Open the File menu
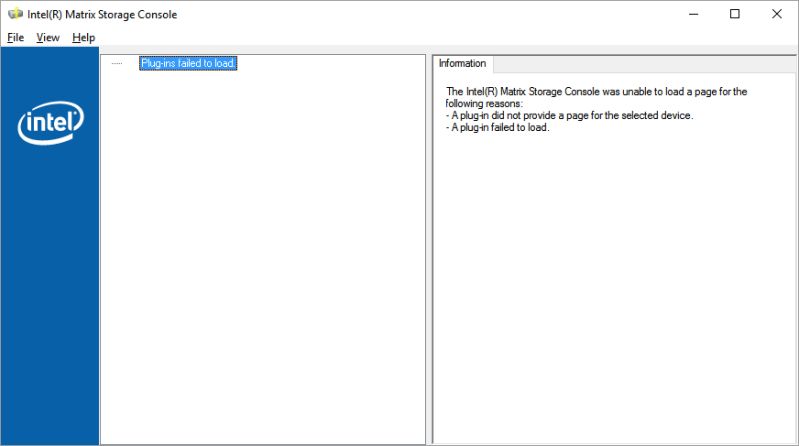The height and width of the screenshot is (446, 799). tap(15, 38)
